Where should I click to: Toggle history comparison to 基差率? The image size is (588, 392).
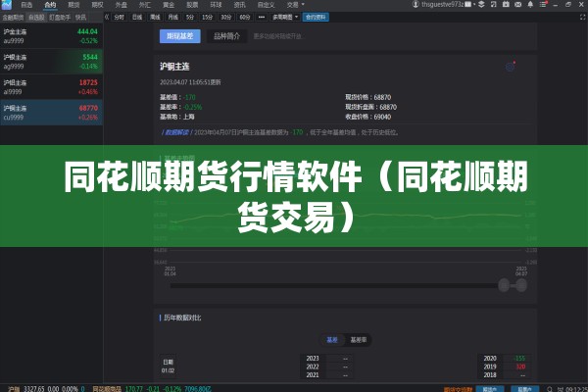358,340
